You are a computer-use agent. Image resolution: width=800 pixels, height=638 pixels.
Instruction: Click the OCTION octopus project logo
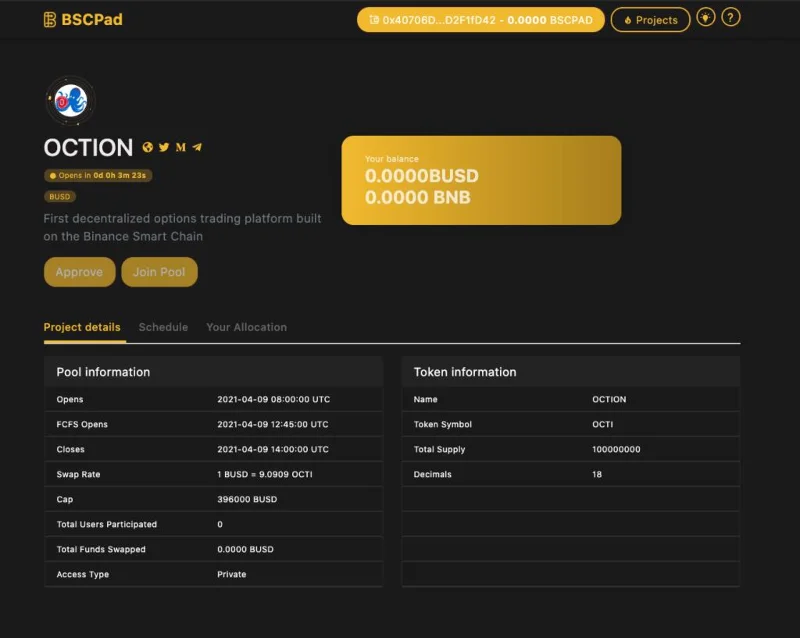70,101
